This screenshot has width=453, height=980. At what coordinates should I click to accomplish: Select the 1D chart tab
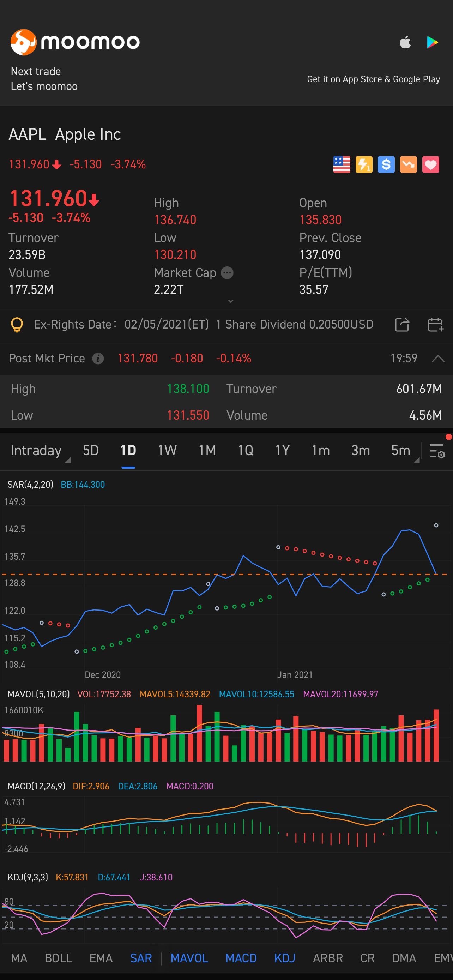tap(128, 450)
